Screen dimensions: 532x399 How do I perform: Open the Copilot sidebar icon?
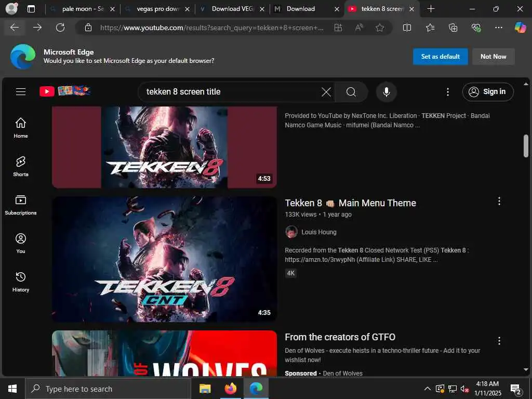[x=520, y=28]
